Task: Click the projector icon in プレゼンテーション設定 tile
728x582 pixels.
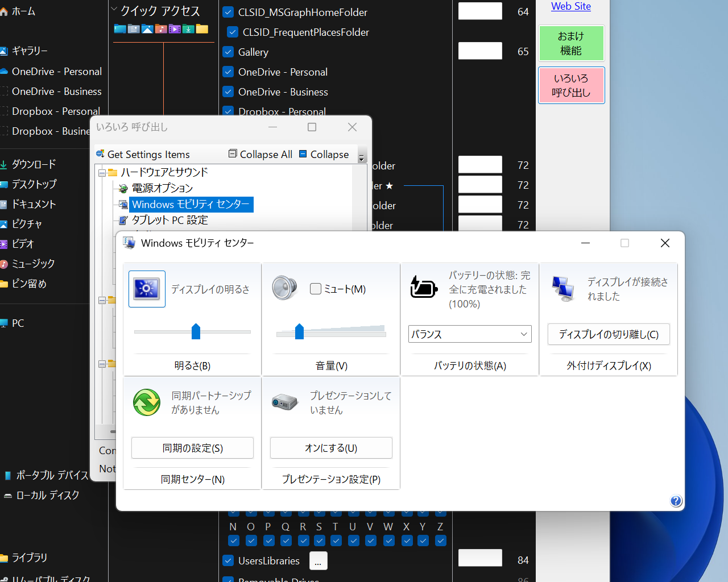Action: tap(284, 401)
